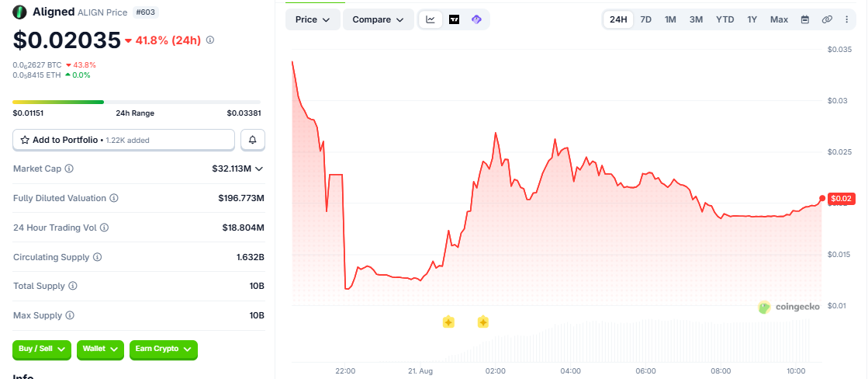The image size is (868, 379).
Task: Click the #603 rank badge
Action: 146,12
